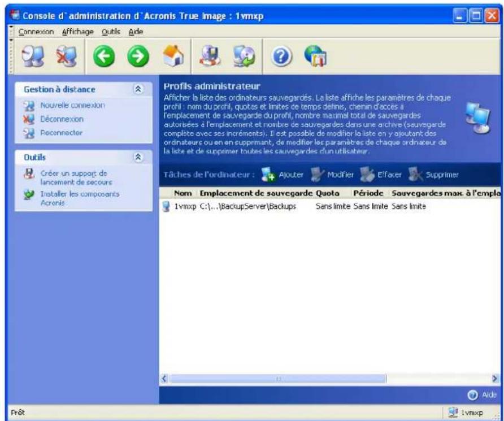
Task: Minimize the Acronis console window
Action: (x=460, y=16)
